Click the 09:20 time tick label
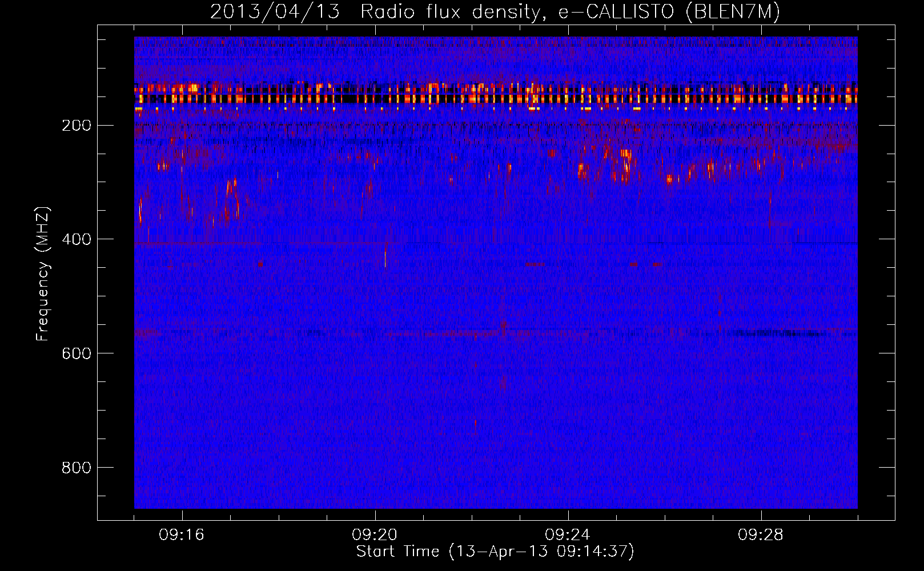 point(375,535)
